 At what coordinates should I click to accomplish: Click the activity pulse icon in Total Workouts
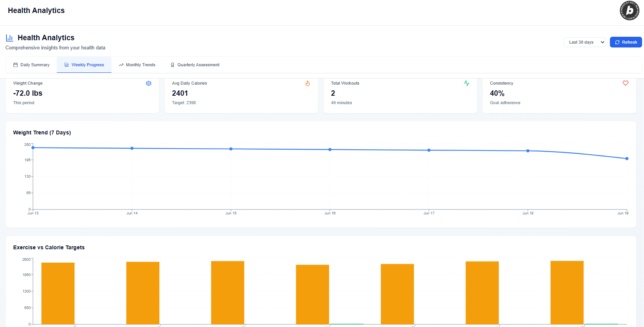pos(467,83)
